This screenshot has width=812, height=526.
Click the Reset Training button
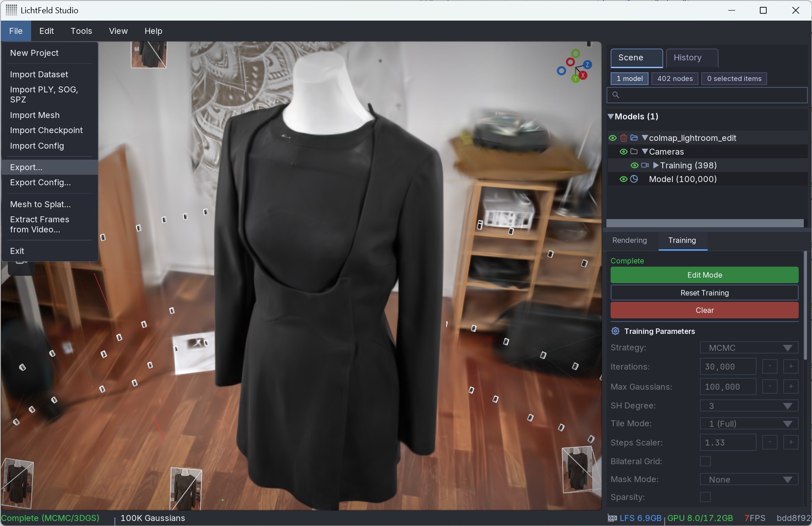[x=704, y=293]
